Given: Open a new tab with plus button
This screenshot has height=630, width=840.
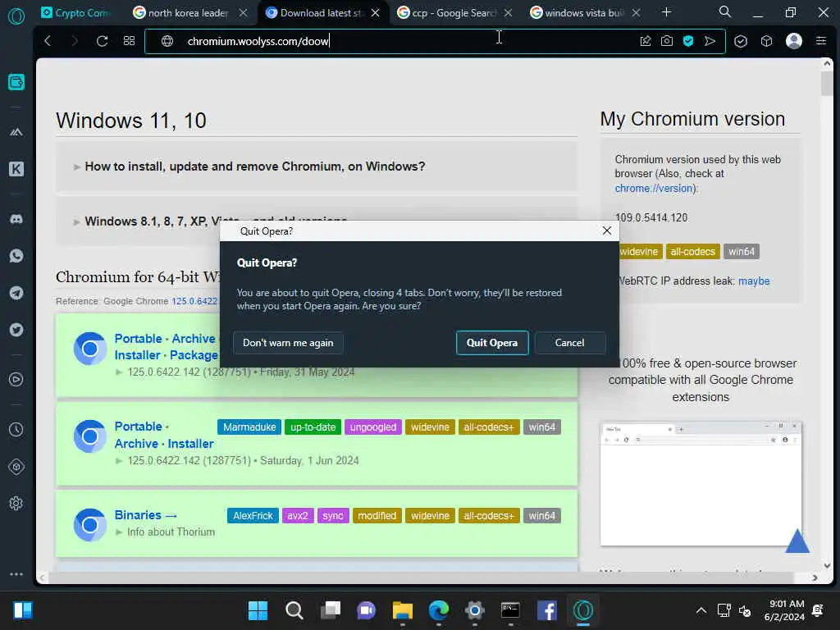Looking at the screenshot, I should 666,12.
